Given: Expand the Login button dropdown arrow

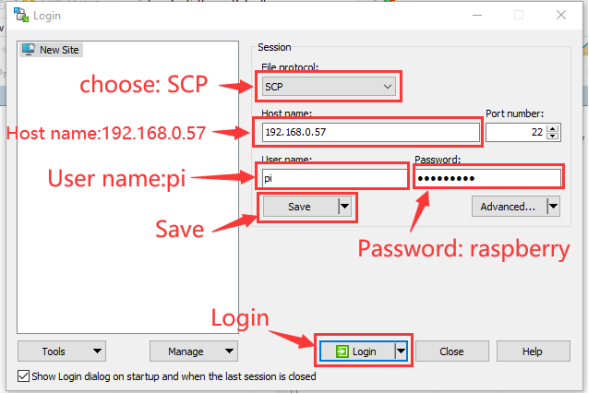Looking at the screenshot, I should pyautogui.click(x=401, y=352).
